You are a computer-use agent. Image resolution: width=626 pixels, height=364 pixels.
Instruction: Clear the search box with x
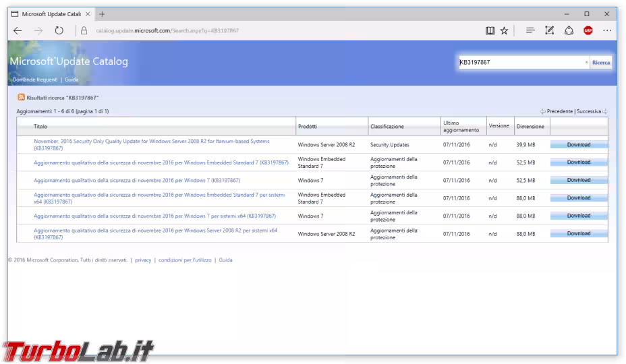click(586, 62)
